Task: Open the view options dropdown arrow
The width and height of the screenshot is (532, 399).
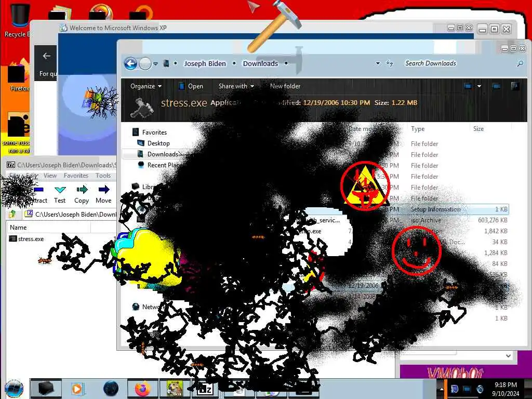Action: point(479,86)
